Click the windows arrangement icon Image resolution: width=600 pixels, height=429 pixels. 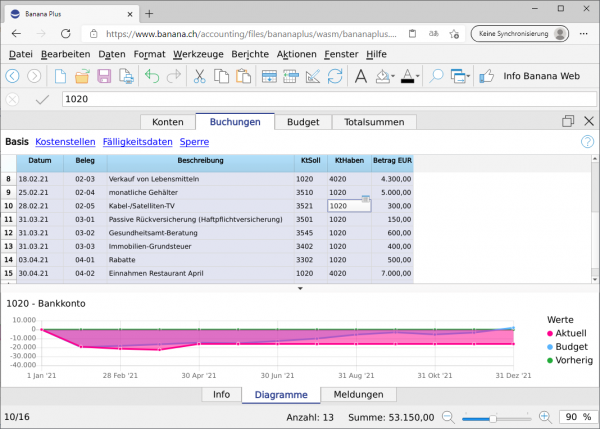coord(458,76)
